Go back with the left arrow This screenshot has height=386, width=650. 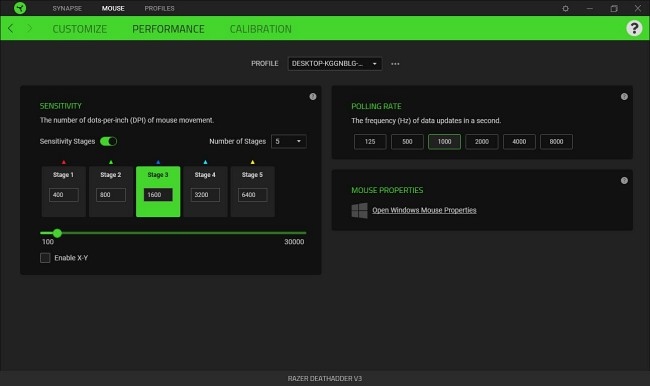[11, 28]
